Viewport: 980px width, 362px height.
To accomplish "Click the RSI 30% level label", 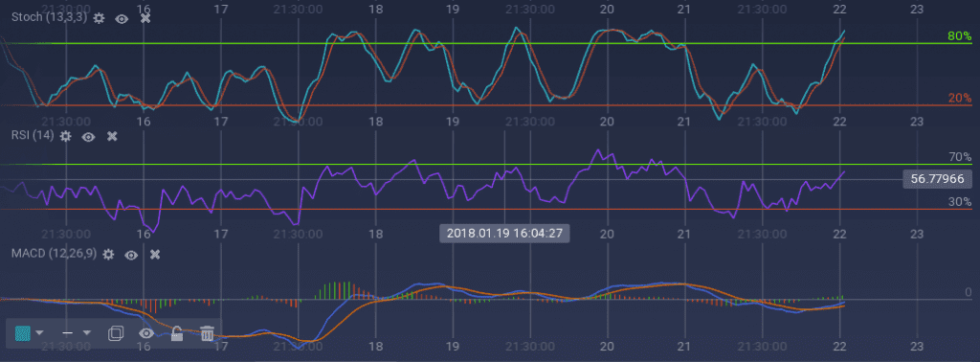I will 959,202.
